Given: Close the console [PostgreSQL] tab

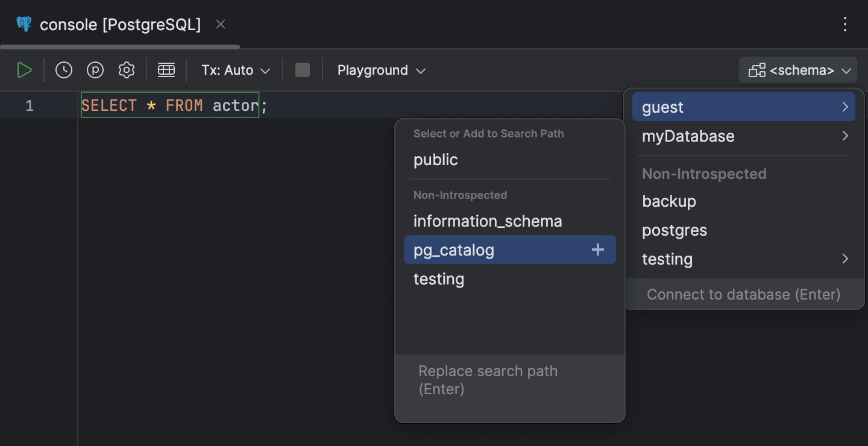Looking at the screenshot, I should (221, 25).
